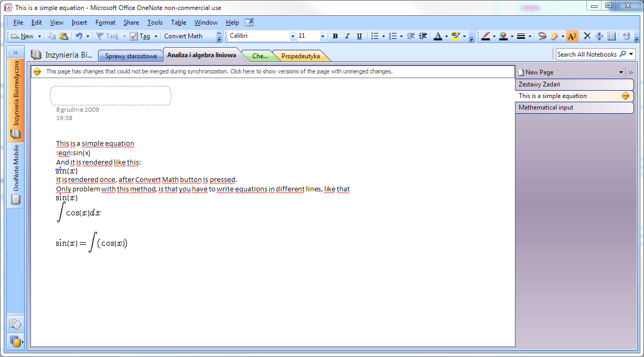Viewport: 644px width, 357px height.
Task: Select the Eraser tool
Action: coord(555,36)
